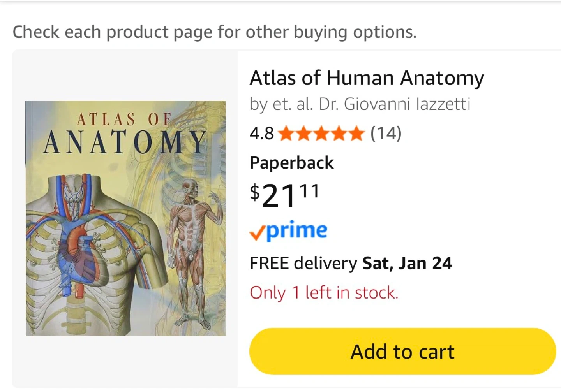Open the Atlas of Human Anatomy title link
The width and height of the screenshot is (561, 392).
367,78
